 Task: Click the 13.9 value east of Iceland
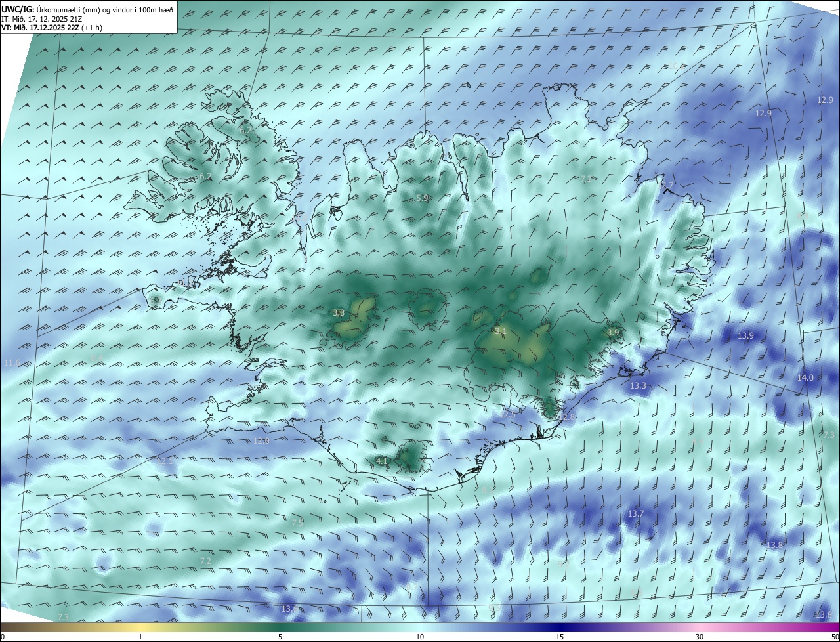(x=745, y=335)
